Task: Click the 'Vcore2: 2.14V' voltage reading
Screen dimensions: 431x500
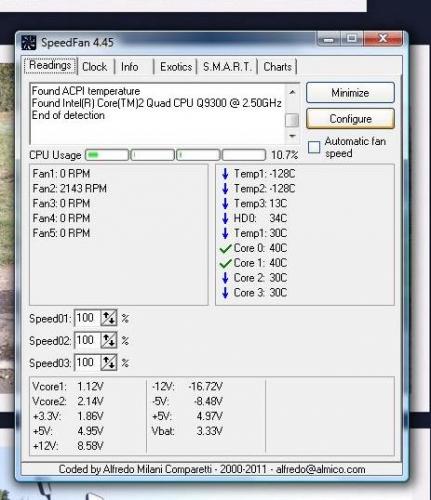Action: 68,401
